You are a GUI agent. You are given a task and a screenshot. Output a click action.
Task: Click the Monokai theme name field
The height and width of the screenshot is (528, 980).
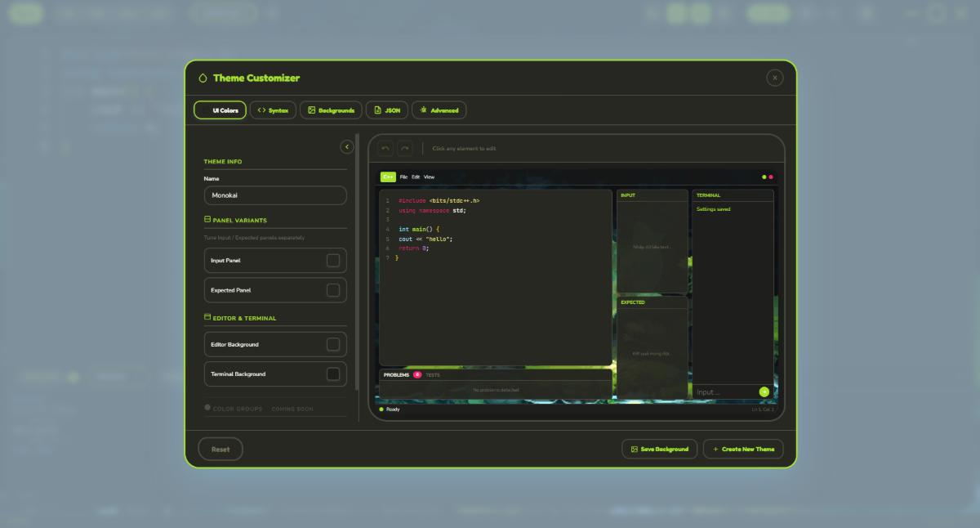(274, 195)
